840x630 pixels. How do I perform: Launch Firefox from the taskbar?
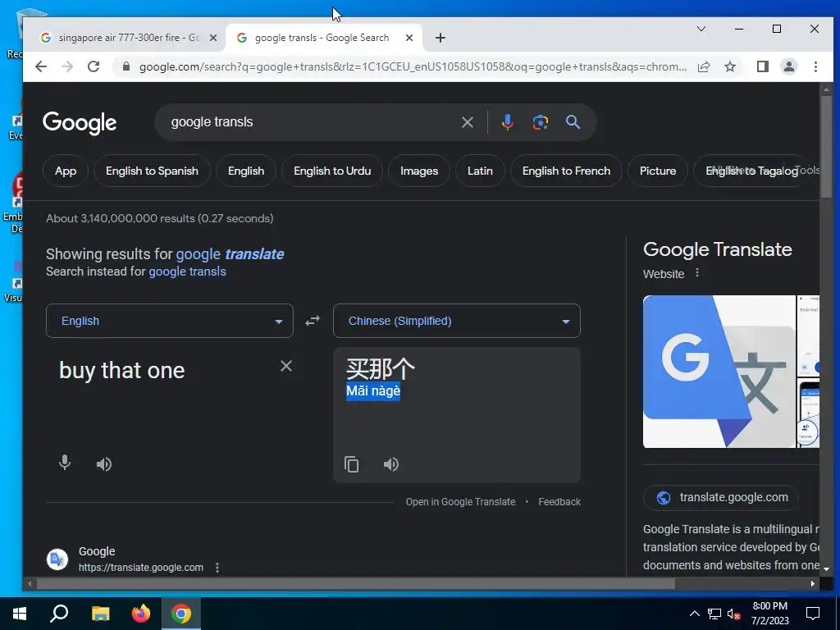[141, 614]
